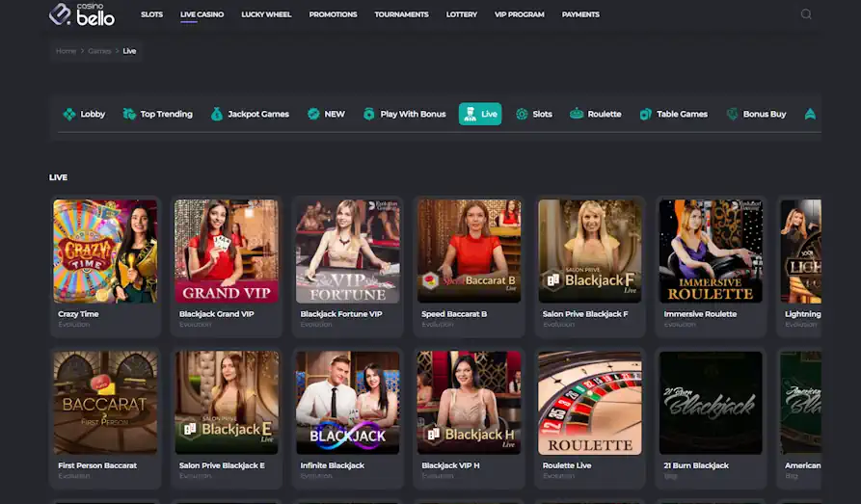The image size is (861, 504).
Task: Click the Speed Baccarat B title text
Action: coord(454,314)
